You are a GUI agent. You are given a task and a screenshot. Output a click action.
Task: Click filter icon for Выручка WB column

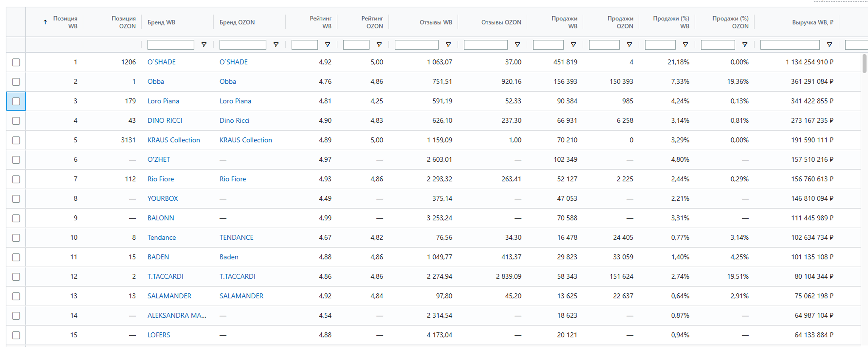830,45
